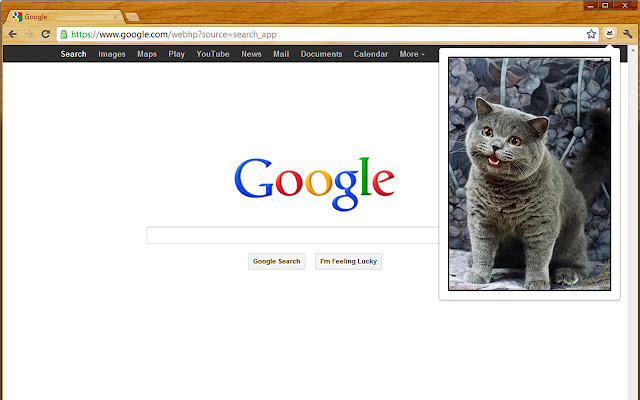The image size is (640, 400).
Task: Reload the current page
Action: [x=46, y=34]
